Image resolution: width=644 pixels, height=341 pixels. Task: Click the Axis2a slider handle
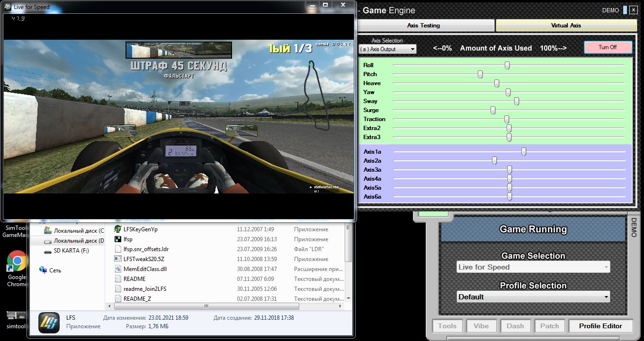pyautogui.click(x=494, y=160)
